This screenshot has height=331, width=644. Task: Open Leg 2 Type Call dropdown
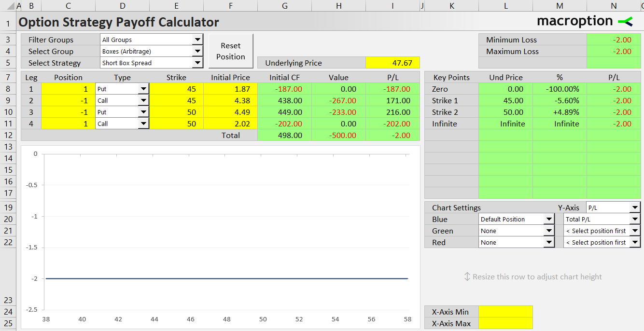(x=143, y=100)
